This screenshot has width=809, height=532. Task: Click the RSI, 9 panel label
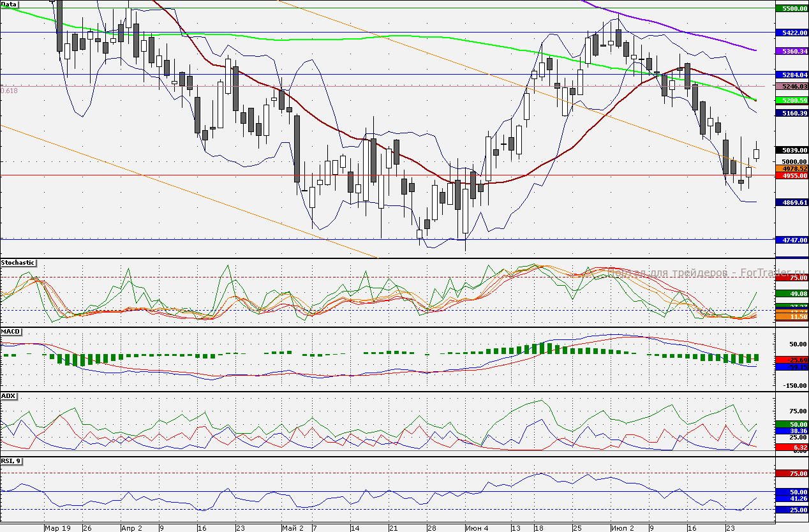[11, 461]
